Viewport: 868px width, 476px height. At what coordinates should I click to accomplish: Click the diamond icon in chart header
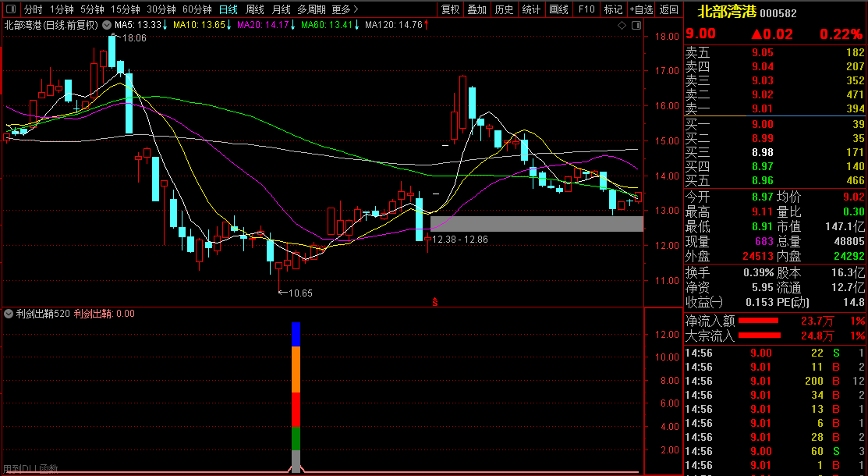(622, 25)
